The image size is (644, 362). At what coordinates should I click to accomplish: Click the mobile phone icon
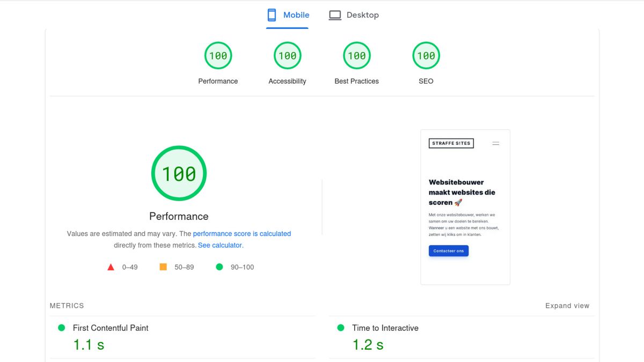click(272, 15)
